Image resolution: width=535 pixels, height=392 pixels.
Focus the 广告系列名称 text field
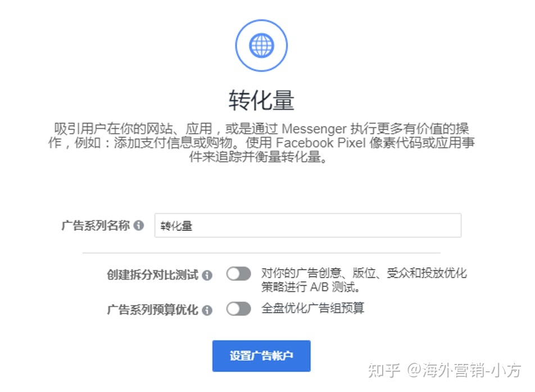pyautogui.click(x=308, y=225)
